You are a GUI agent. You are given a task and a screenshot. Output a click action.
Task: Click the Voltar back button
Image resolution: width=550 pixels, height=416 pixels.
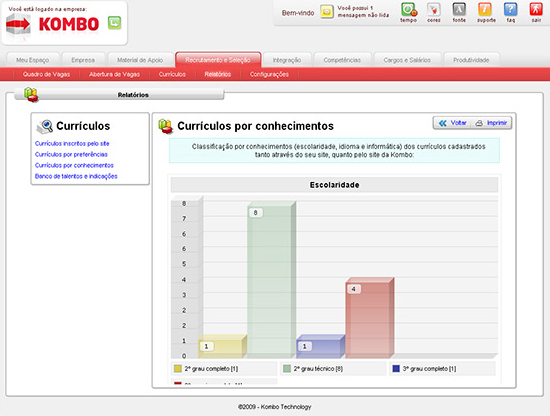(x=453, y=123)
